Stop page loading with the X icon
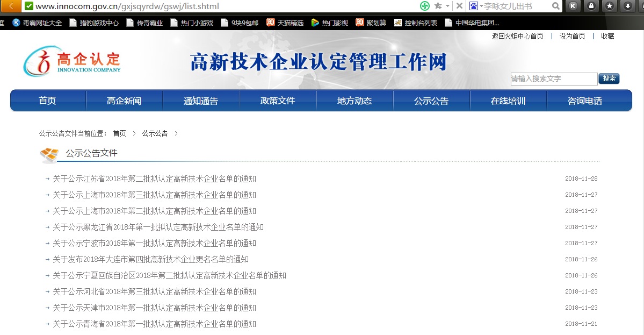This screenshot has width=644, height=335. (459, 6)
